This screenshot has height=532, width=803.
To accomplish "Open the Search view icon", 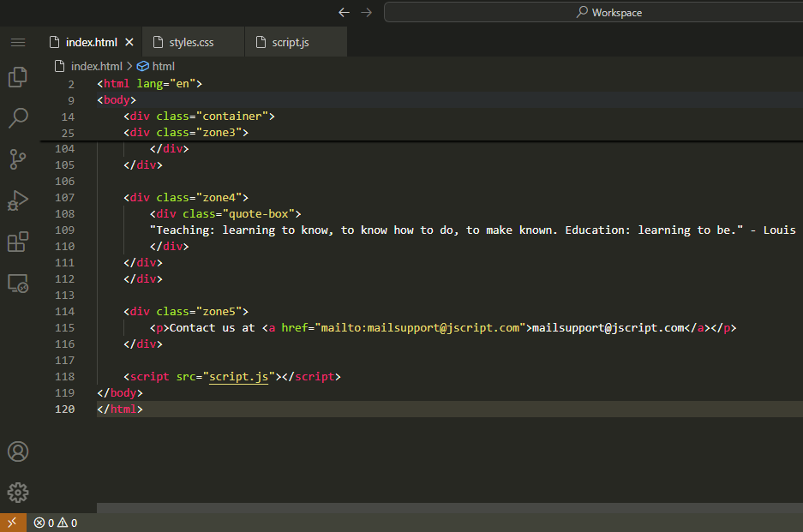I will click(x=17, y=118).
